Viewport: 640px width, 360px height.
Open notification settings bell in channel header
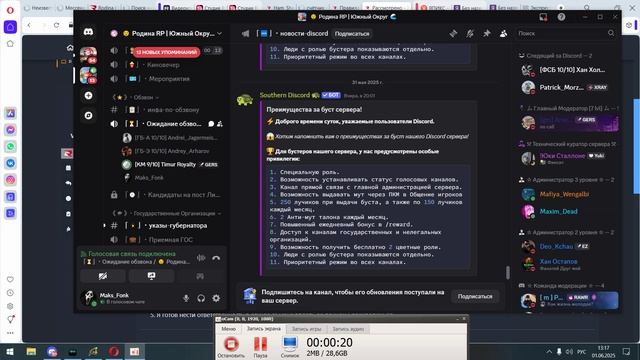[470, 33]
